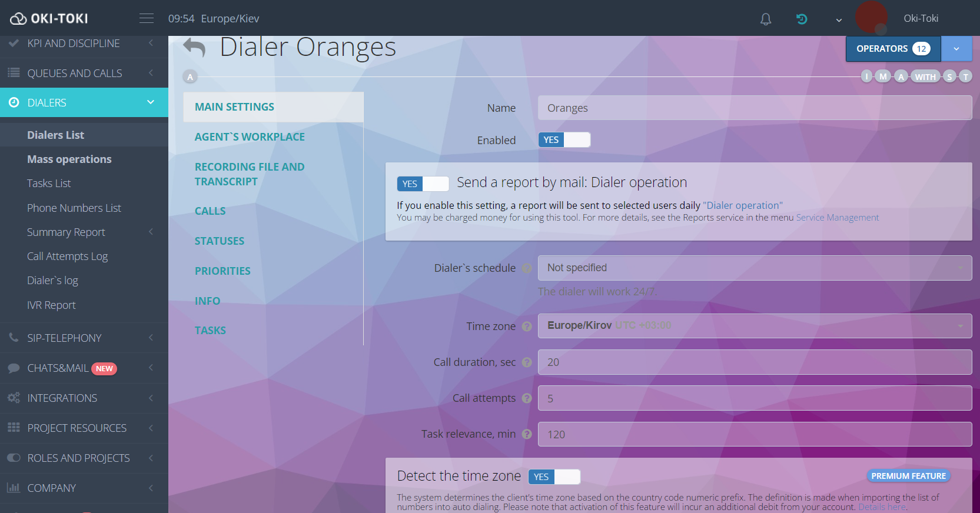Open INFO tab
This screenshot has width=980, height=513.
tap(207, 301)
